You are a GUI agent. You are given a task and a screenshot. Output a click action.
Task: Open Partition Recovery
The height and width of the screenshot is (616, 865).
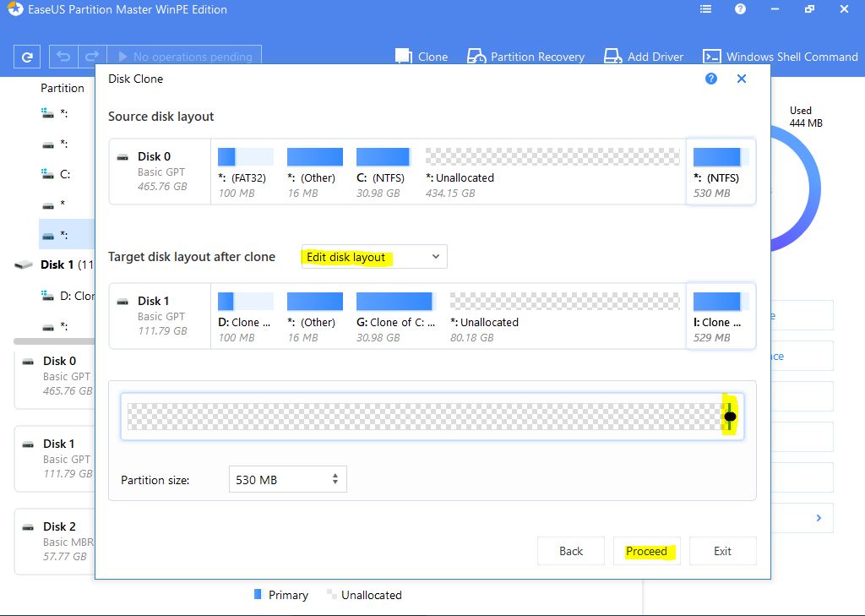click(x=525, y=57)
